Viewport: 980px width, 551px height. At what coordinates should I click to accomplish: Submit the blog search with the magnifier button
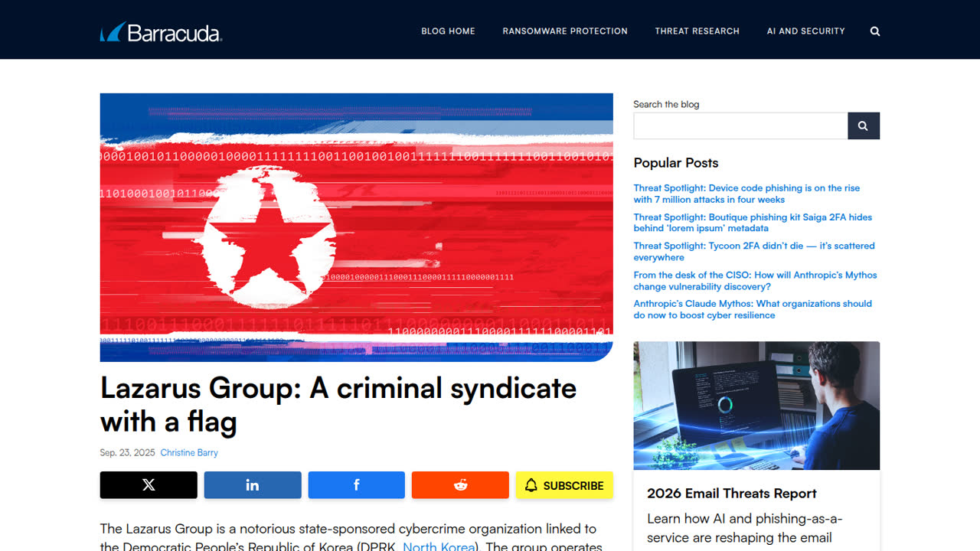tap(864, 126)
